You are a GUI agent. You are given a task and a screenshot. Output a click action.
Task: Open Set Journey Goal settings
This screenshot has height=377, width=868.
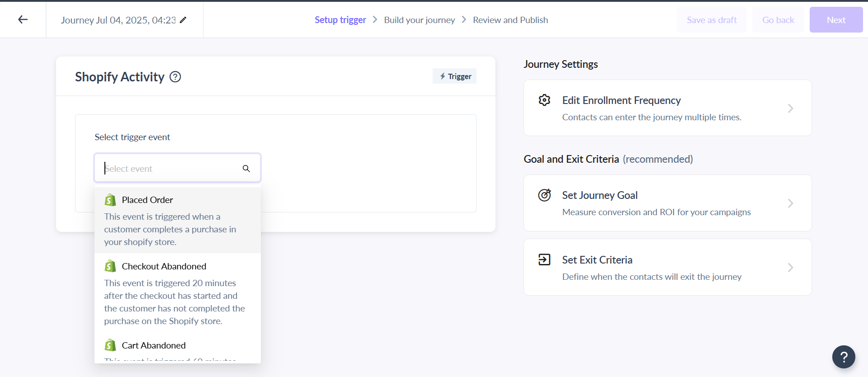click(x=668, y=203)
